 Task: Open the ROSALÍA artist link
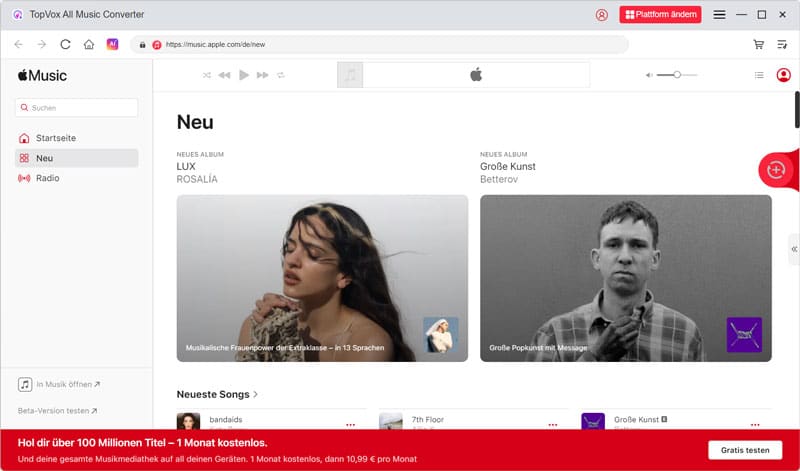[x=197, y=179]
